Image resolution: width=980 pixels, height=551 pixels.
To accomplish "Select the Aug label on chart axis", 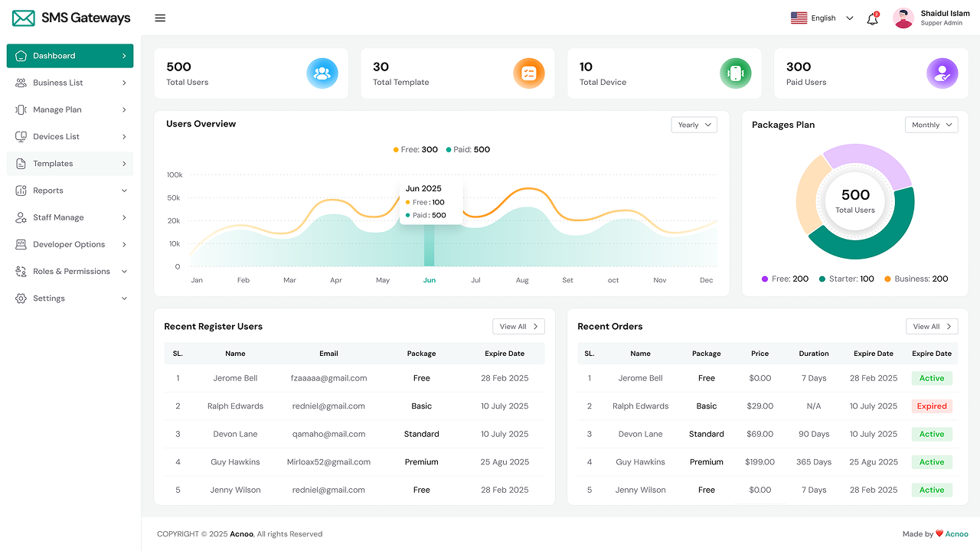I will pyautogui.click(x=522, y=280).
